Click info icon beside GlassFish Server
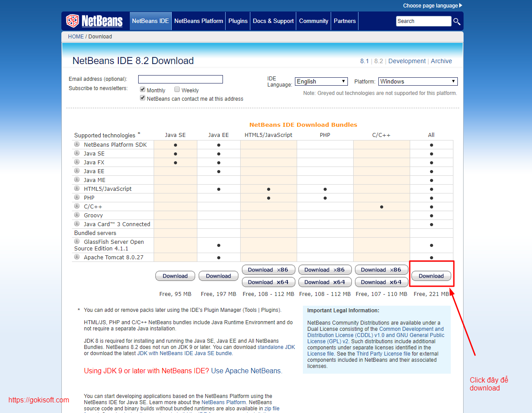532x413 pixels. click(77, 242)
